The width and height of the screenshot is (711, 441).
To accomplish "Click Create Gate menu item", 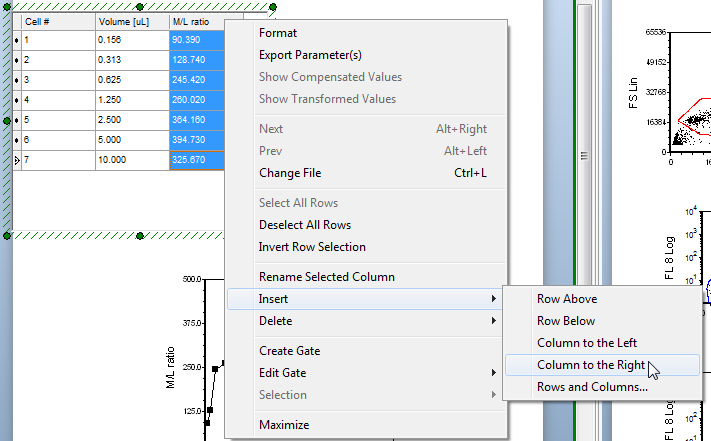I will tap(289, 351).
